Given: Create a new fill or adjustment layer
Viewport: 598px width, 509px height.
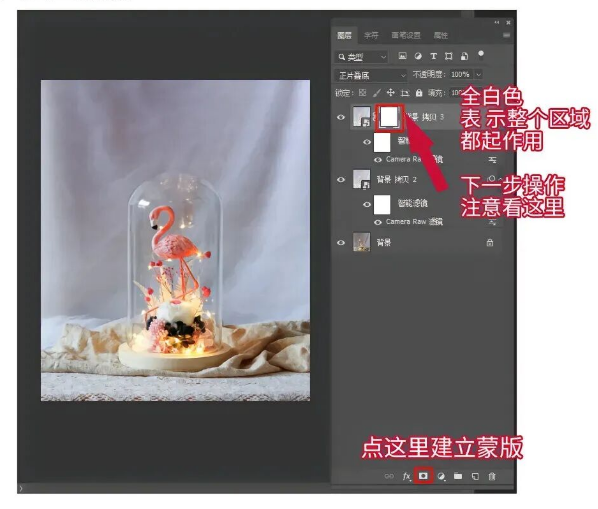Looking at the screenshot, I should tap(441, 476).
